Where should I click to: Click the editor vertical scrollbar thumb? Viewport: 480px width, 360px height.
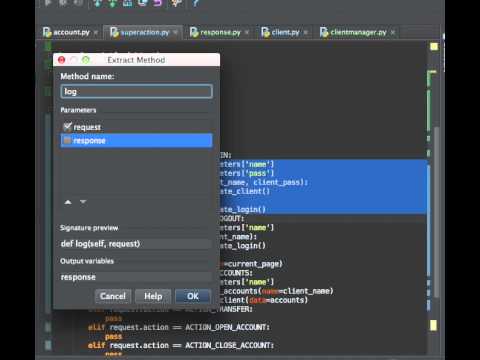point(437,213)
